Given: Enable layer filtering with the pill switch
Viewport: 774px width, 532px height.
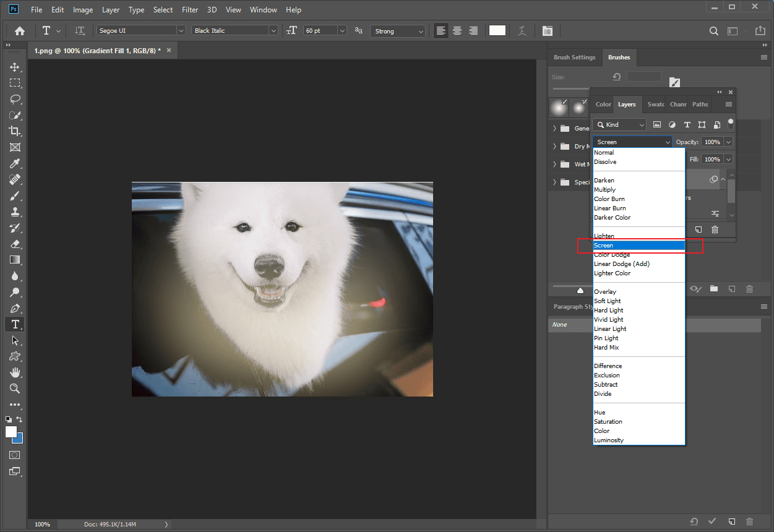Looking at the screenshot, I should (x=731, y=124).
